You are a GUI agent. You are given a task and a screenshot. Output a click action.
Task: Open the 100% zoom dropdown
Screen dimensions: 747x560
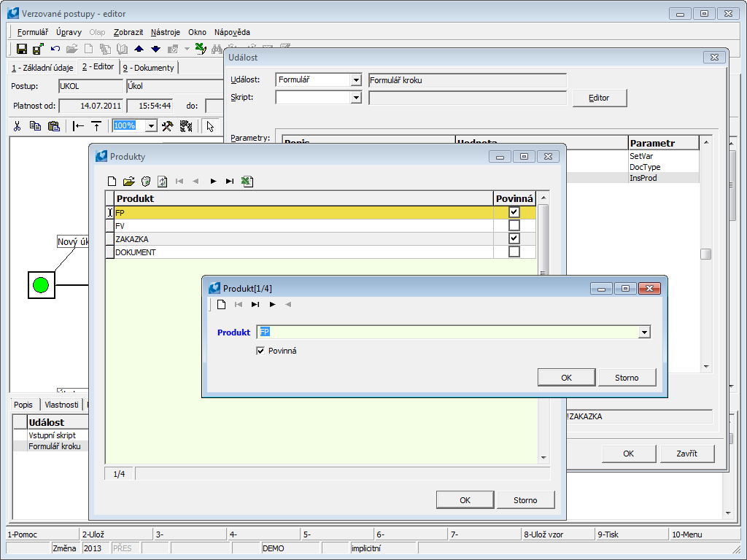pyautogui.click(x=151, y=126)
